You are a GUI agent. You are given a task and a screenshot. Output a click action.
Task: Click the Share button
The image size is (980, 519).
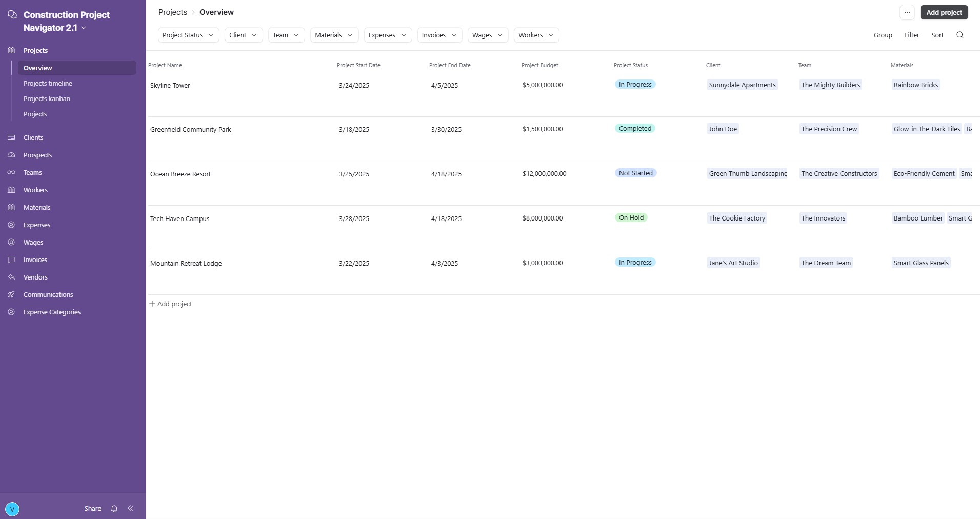tap(92, 508)
